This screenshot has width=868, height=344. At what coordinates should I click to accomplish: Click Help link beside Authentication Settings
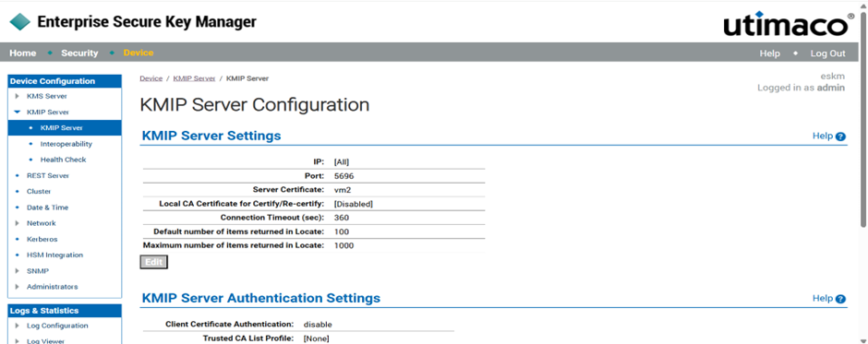point(822,299)
